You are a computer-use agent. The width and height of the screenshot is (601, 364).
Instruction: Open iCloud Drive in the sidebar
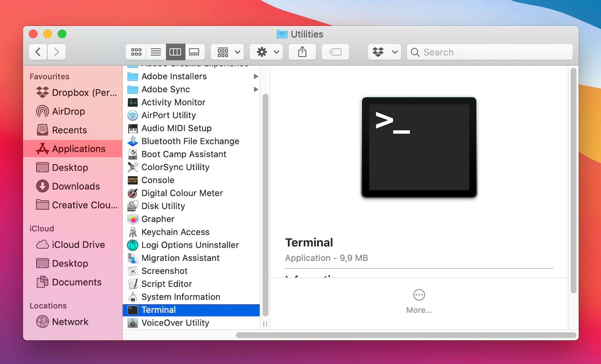78,245
